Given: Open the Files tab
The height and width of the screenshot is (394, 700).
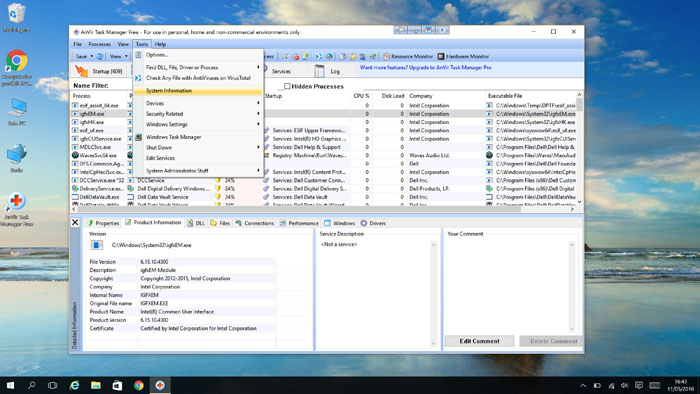Looking at the screenshot, I should pos(220,223).
